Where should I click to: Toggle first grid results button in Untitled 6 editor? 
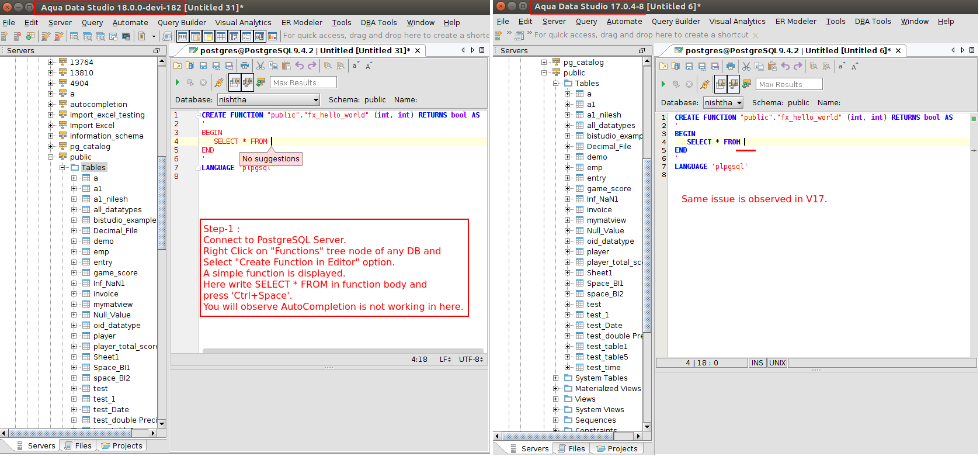point(721,84)
